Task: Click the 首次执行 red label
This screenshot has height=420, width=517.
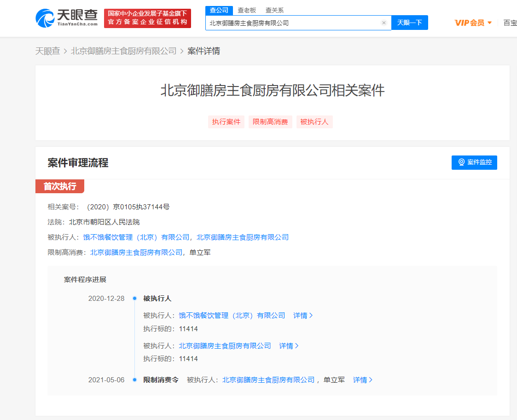Action: coord(60,186)
